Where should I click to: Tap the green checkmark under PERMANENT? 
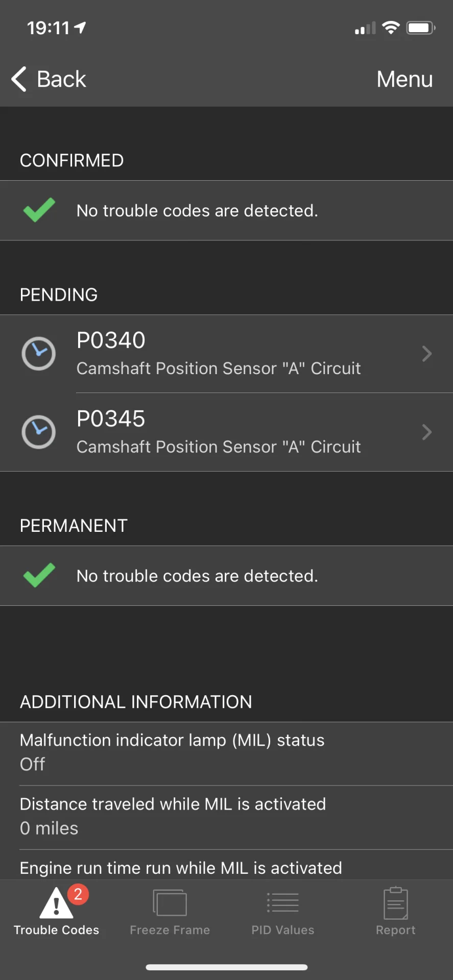point(39,575)
